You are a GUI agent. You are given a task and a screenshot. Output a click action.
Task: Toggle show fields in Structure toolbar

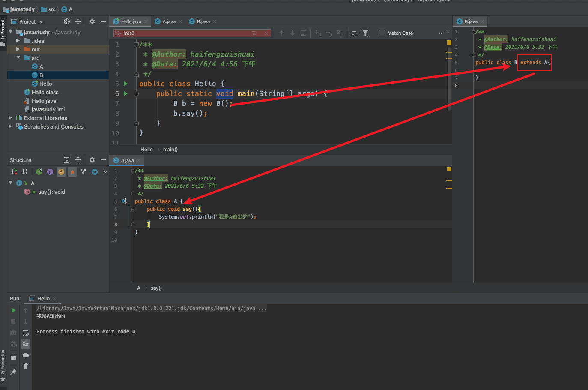(x=61, y=172)
